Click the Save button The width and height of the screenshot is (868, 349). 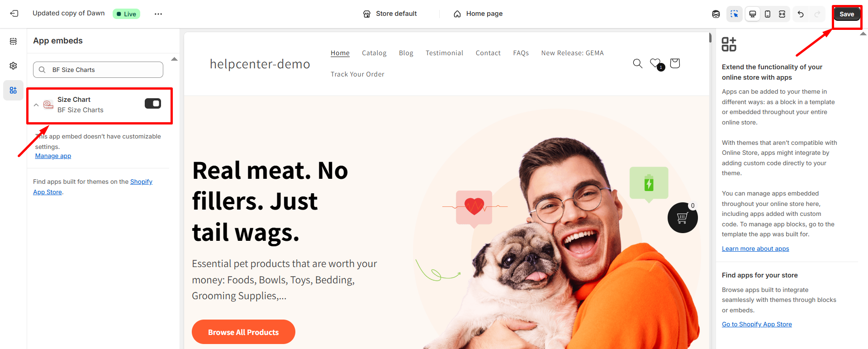(847, 14)
